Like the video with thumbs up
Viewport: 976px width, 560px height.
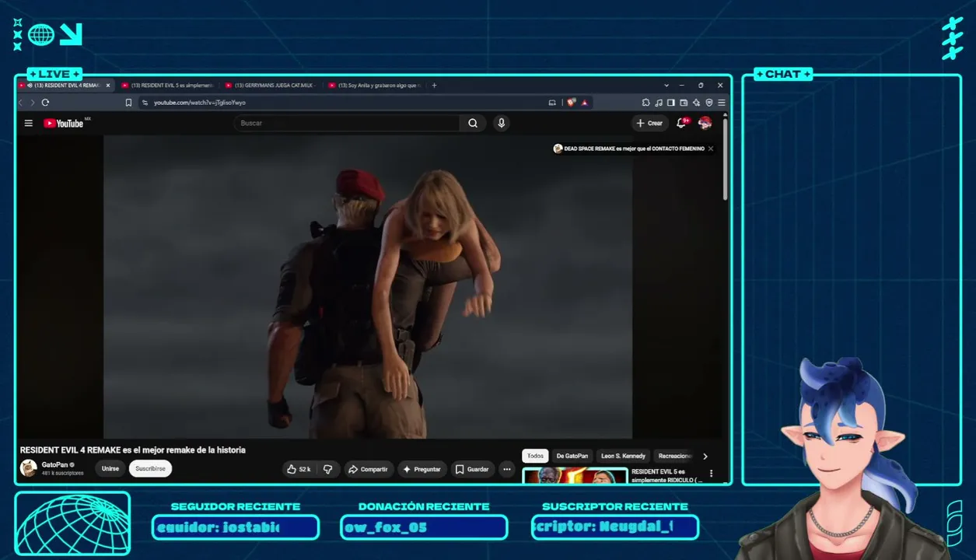tap(298, 469)
